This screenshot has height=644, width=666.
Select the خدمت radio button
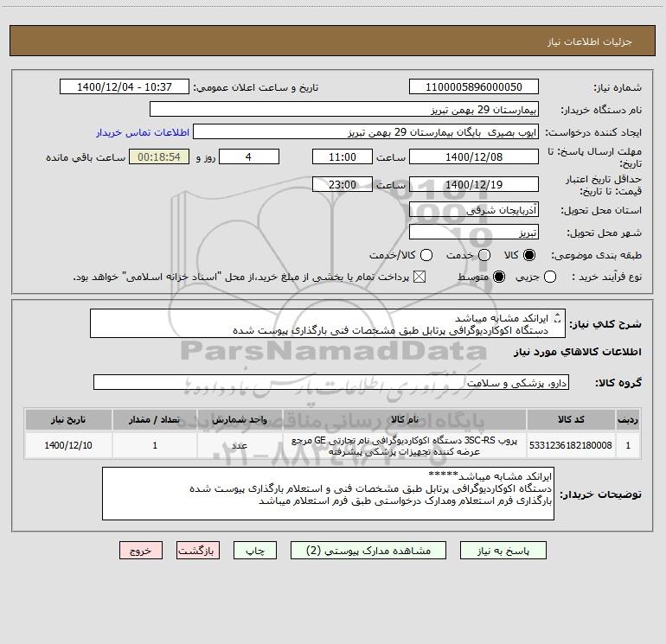point(484,255)
